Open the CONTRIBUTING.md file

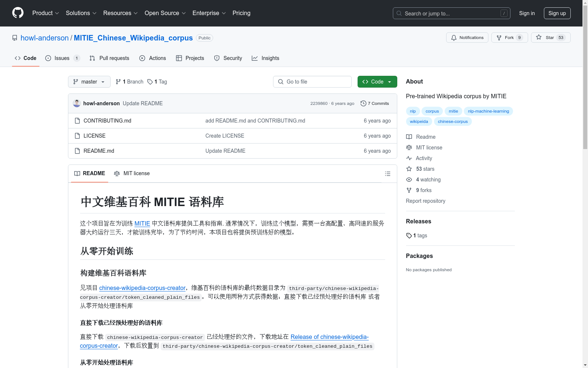point(107,121)
